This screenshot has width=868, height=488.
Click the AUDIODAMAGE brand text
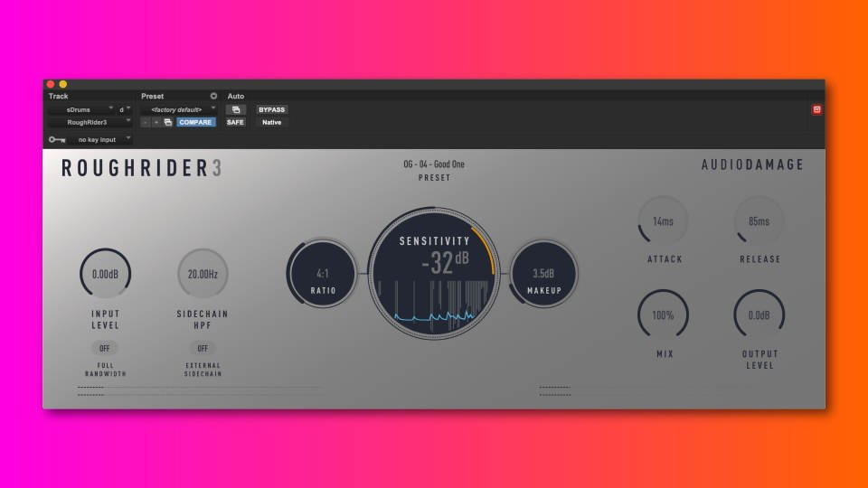coord(752,164)
